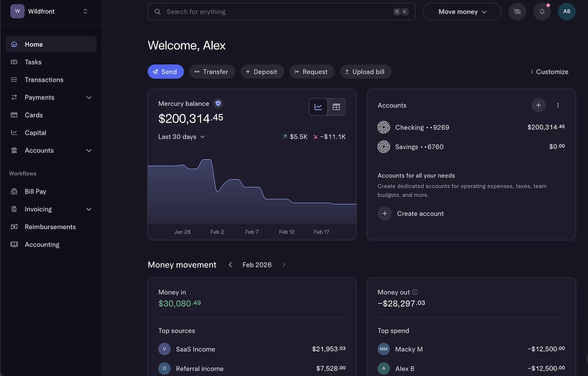Switch Mercury balance to line chart view

pyautogui.click(x=318, y=107)
